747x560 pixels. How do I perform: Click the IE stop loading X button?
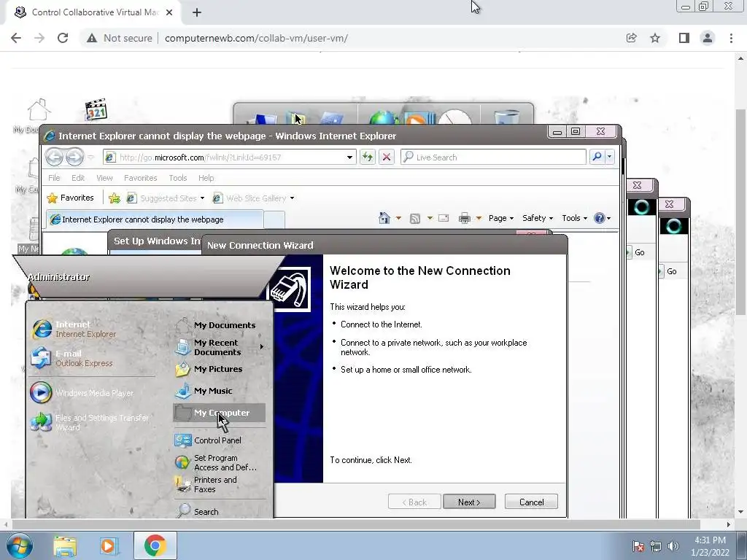[387, 157]
